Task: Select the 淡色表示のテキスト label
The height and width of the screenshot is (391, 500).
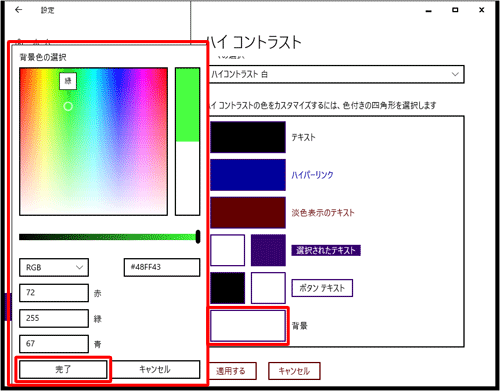Action: pyautogui.click(x=323, y=213)
